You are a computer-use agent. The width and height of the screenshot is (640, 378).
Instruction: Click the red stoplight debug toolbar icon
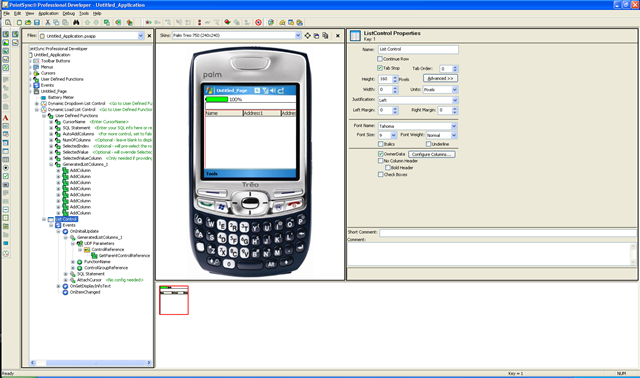click(x=199, y=22)
